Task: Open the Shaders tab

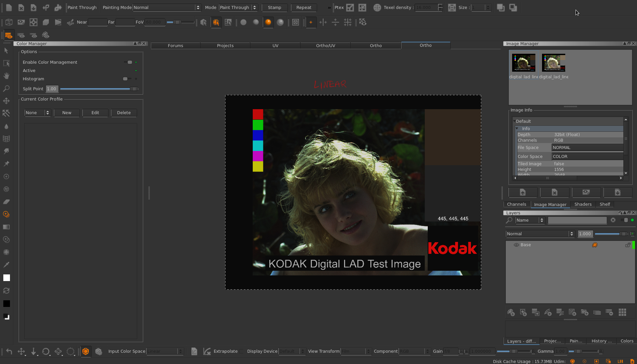Action: tap(583, 204)
